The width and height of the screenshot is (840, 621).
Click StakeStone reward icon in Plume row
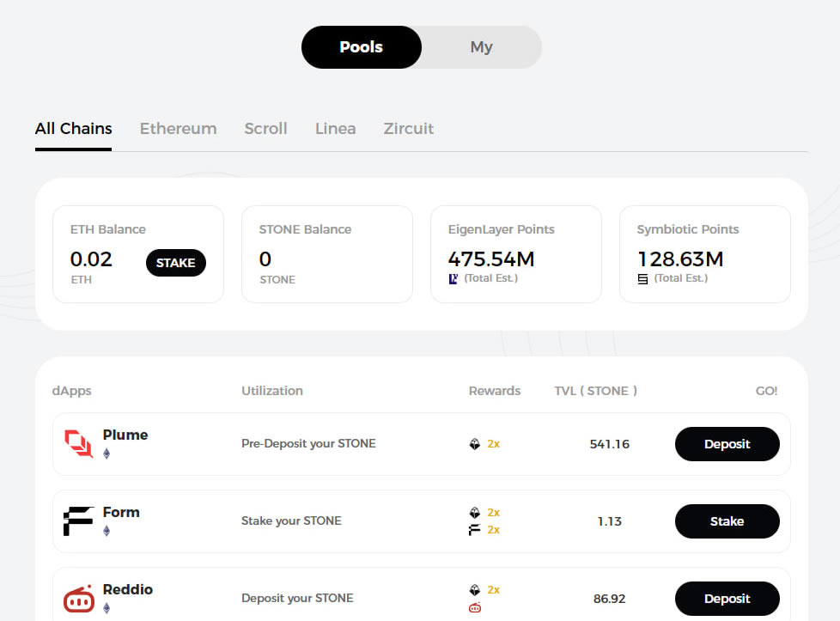click(x=474, y=444)
